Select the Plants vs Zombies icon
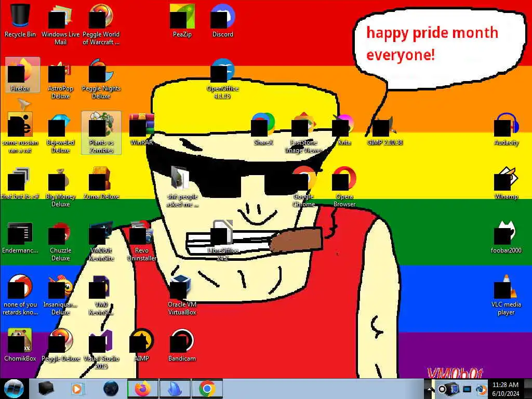 click(101, 133)
